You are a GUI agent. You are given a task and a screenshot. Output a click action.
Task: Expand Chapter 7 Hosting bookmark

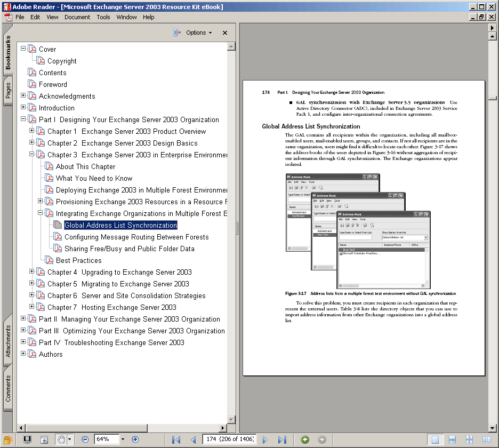pyautogui.click(x=32, y=307)
